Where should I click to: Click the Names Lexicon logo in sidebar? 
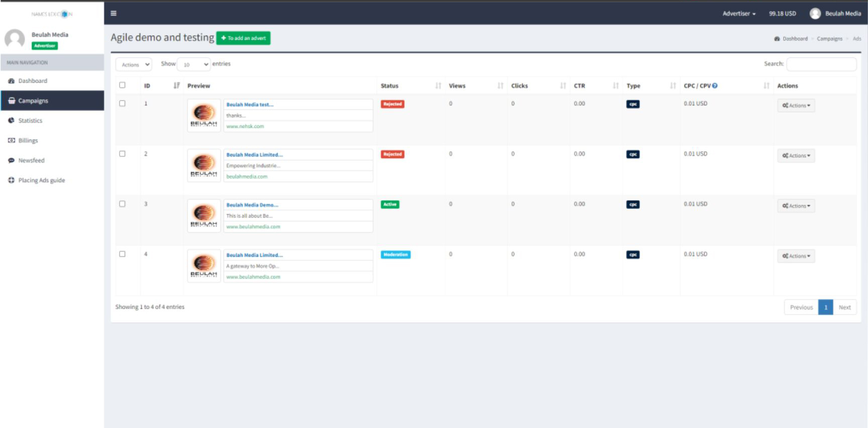52,14
